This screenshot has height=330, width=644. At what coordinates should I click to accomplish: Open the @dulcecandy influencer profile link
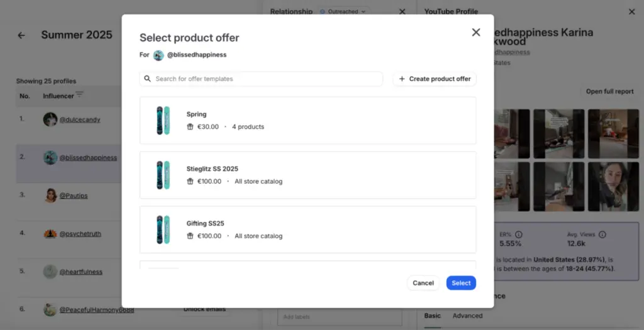coord(79,119)
